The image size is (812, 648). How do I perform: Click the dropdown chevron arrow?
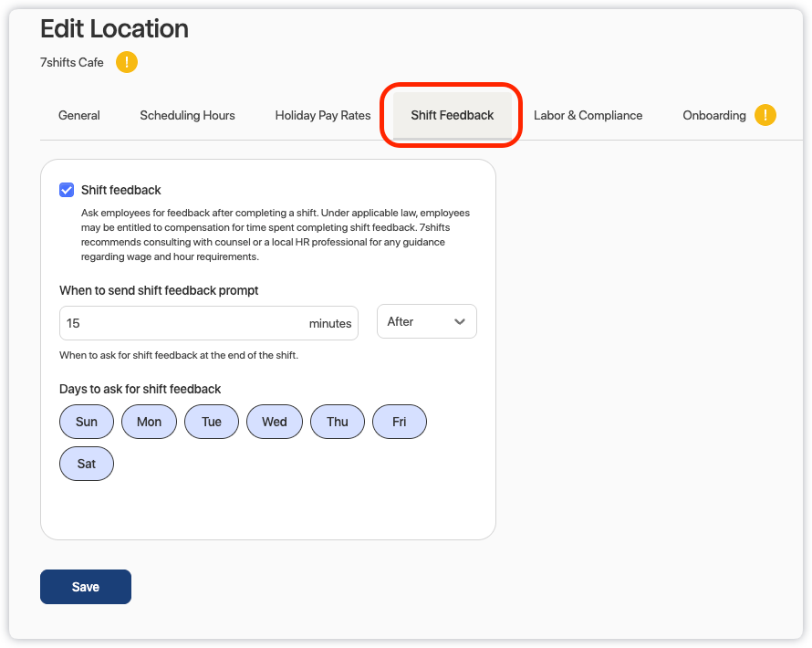[x=460, y=321]
